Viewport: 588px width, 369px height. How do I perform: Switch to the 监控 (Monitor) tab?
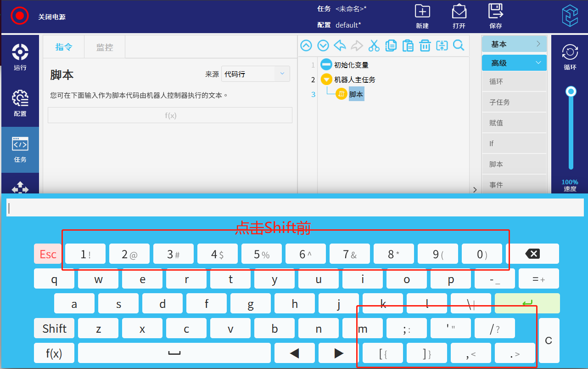[x=105, y=47]
